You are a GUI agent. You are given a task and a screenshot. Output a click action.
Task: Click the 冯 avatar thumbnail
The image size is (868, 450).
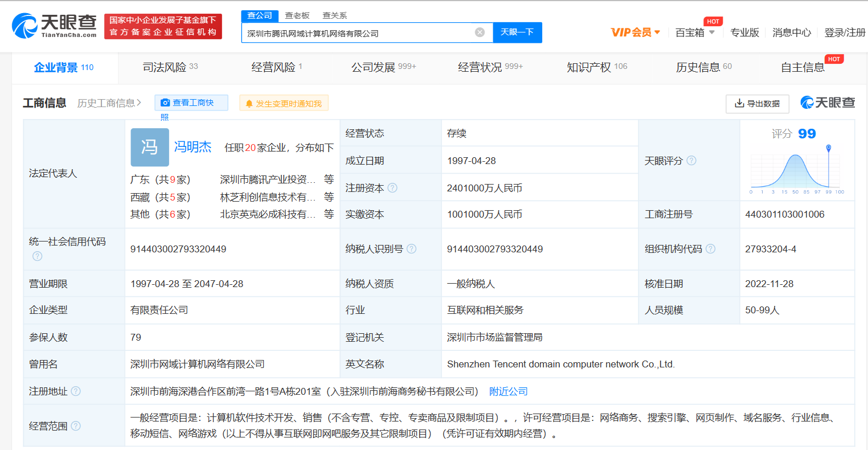point(150,148)
